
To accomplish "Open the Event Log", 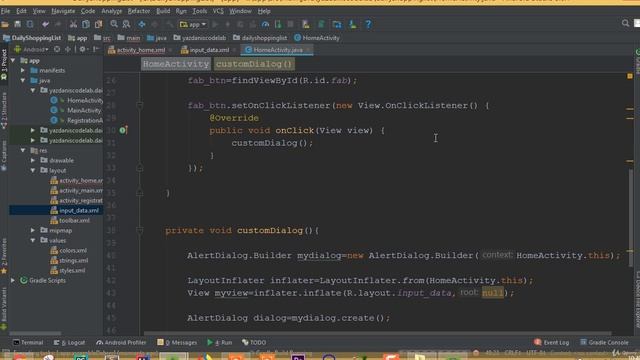I will pos(551,342).
